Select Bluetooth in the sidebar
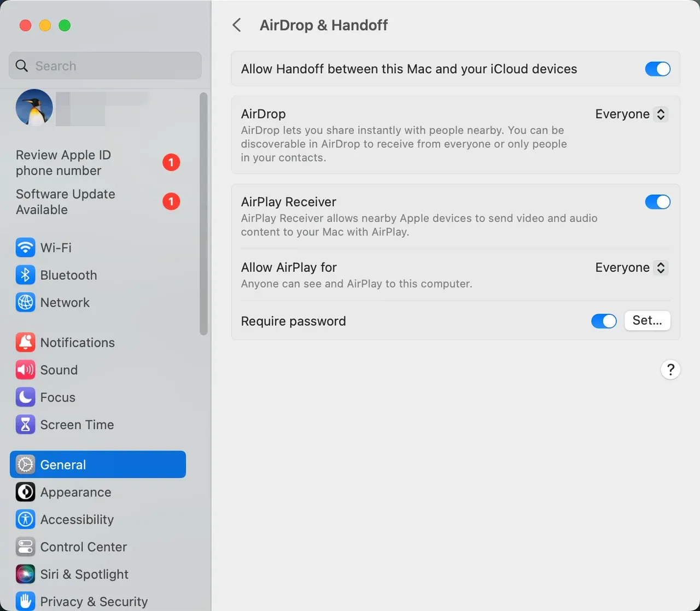700x611 pixels. tap(98, 275)
